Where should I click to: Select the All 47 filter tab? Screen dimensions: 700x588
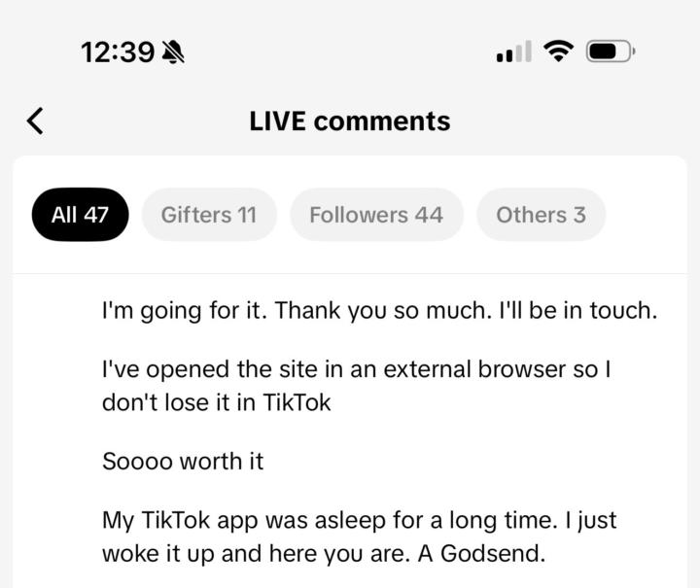point(80,215)
